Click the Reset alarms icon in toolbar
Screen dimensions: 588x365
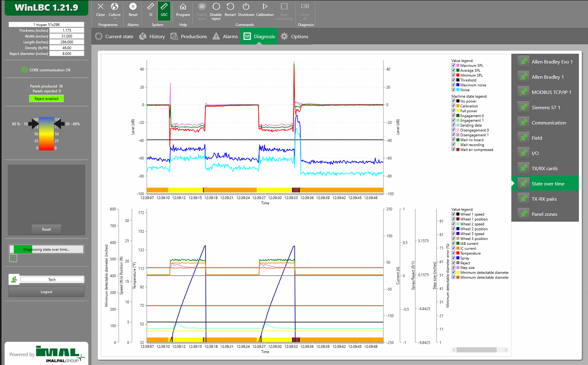coord(133,10)
